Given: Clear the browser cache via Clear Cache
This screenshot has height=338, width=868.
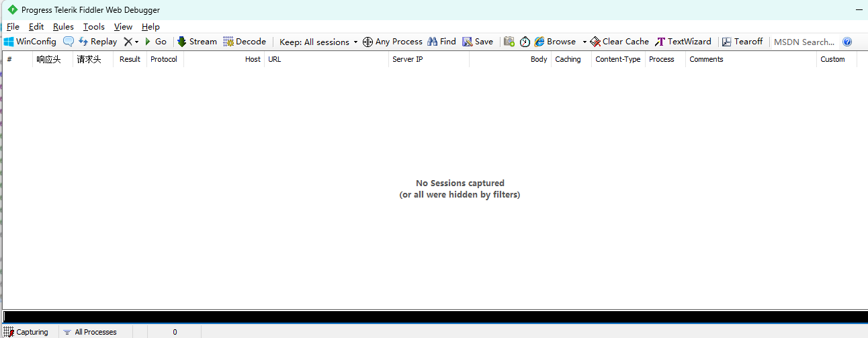Looking at the screenshot, I should (619, 42).
